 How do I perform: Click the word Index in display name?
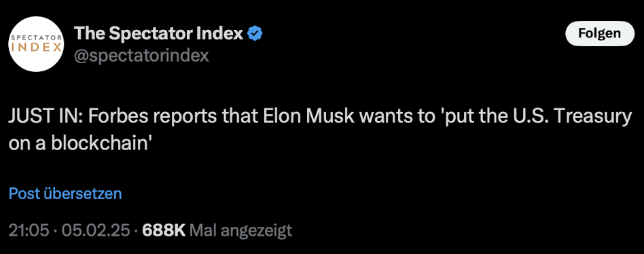click(x=219, y=34)
